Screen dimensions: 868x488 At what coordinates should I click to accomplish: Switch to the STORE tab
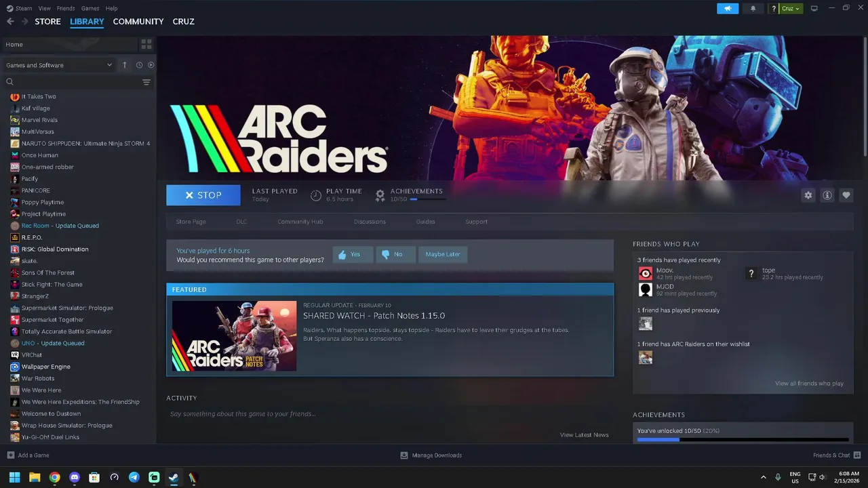coord(47,22)
